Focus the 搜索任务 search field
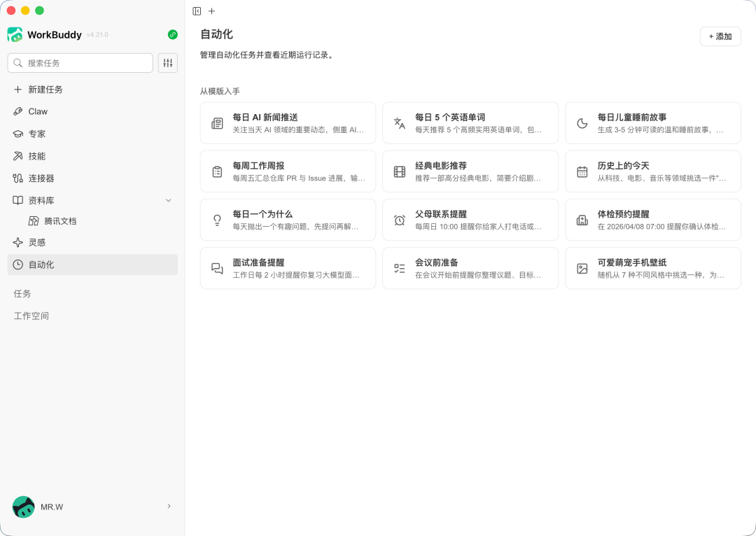This screenshot has width=756, height=536. pos(80,63)
